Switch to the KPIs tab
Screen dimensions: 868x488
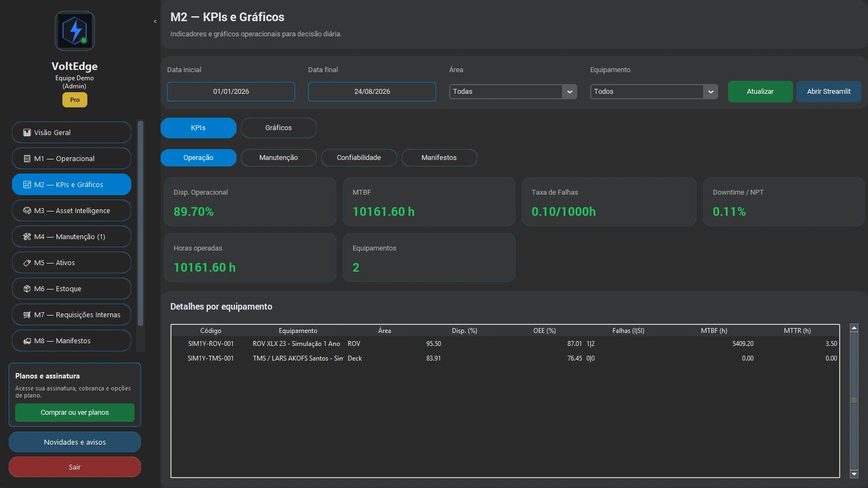pos(199,128)
